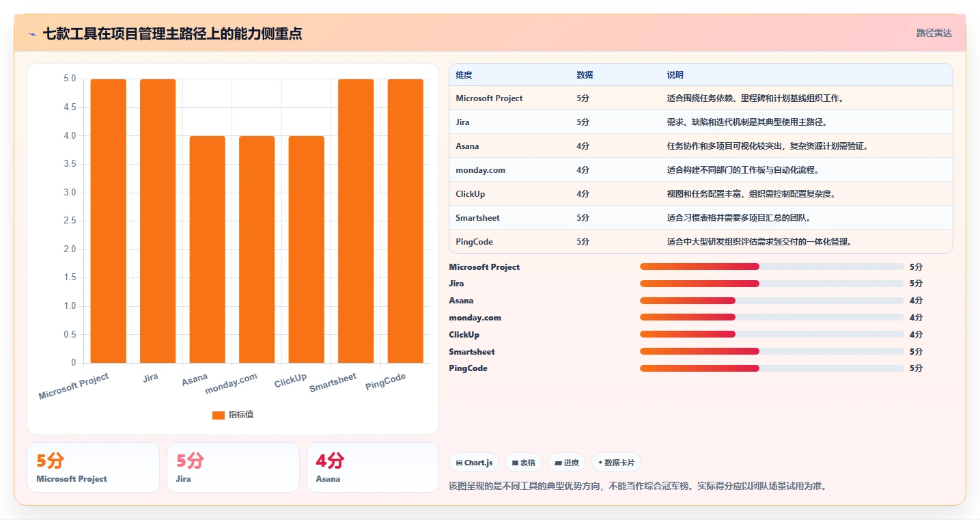
Task: Click the Jira cell in the table
Action: point(464,122)
